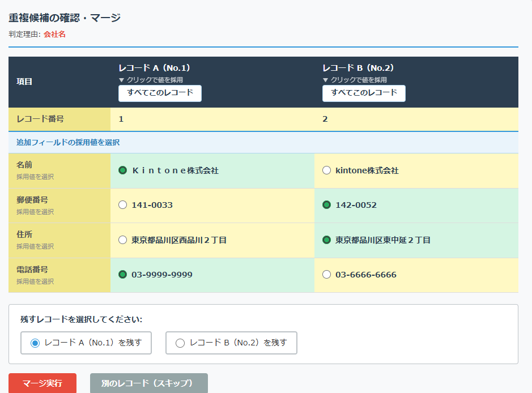Screen dimensions: 532x393
Task: Click the レコード A (No.1) header
Action: coord(154,68)
